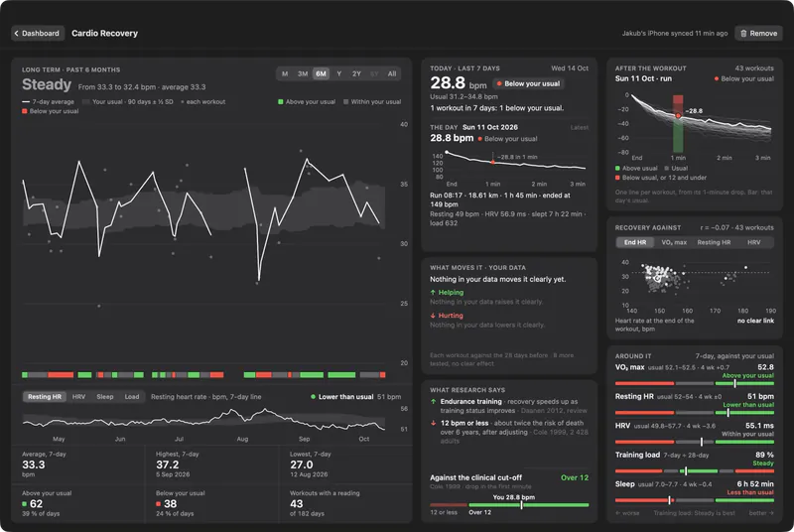The height and width of the screenshot is (532, 794).
Task: Click the 52.8 VO₂ max value
Action: (x=765, y=367)
